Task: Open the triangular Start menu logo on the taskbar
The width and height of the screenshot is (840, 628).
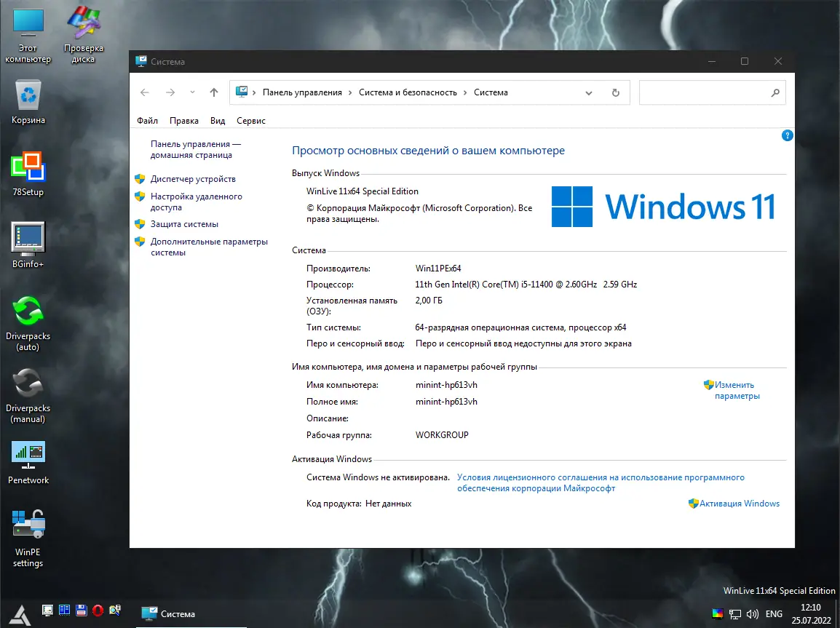Action: 20,615
